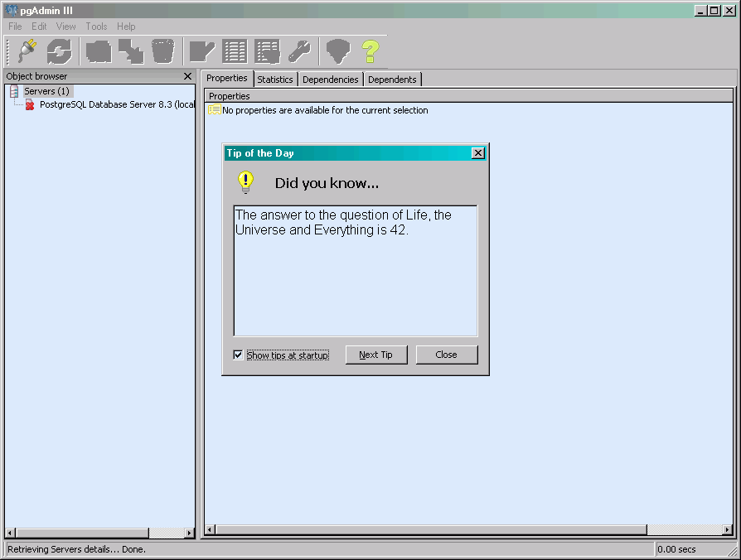
Task: Open the File menu
Action: coord(15,27)
